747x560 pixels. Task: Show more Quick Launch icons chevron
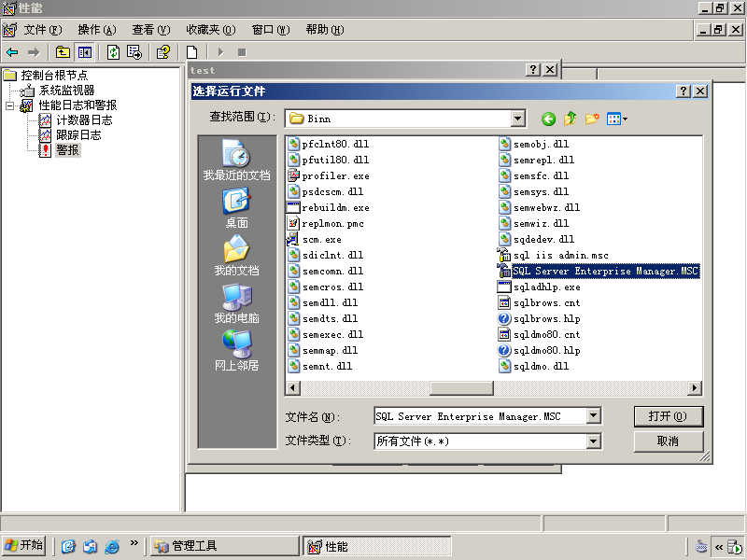coord(134,543)
